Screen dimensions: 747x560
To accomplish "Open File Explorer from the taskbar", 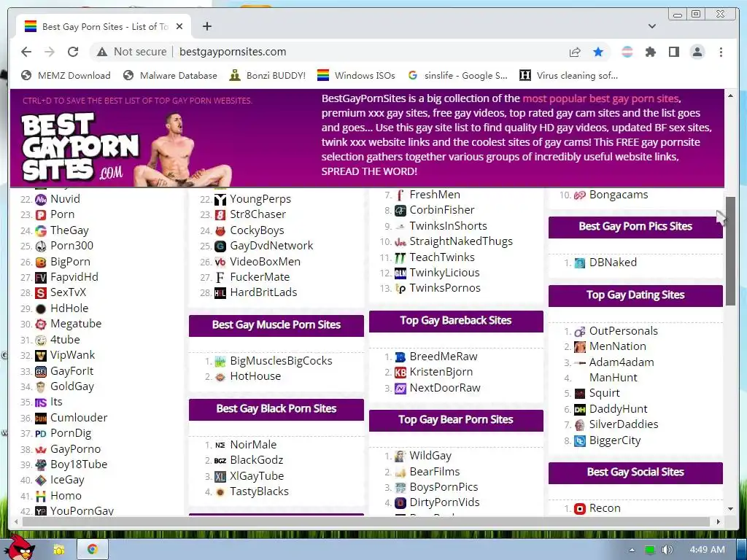I will 59,549.
